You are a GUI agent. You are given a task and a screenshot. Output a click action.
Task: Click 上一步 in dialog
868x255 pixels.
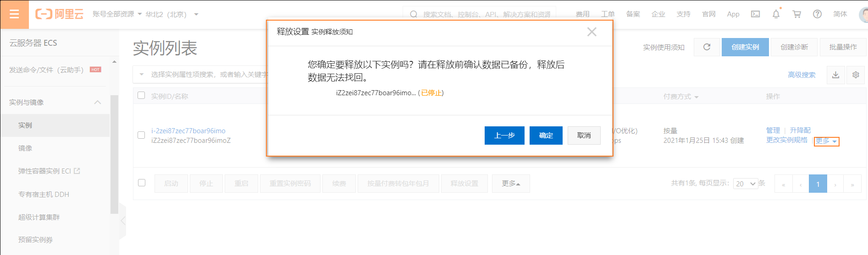[504, 136]
